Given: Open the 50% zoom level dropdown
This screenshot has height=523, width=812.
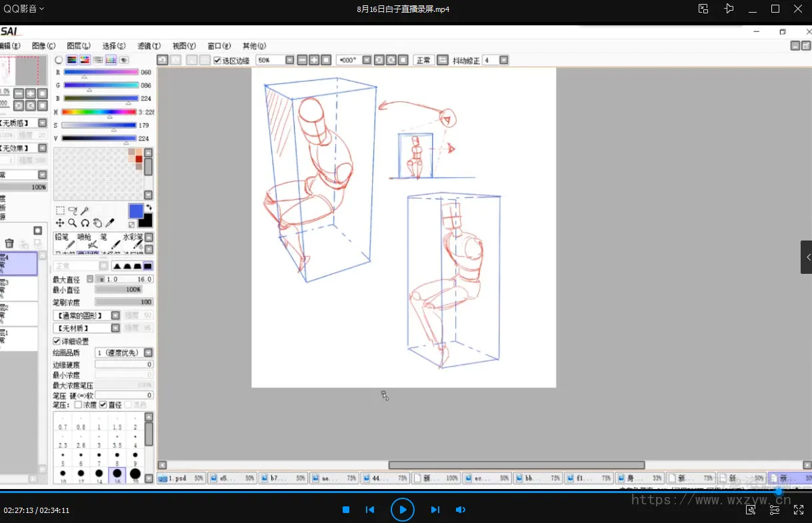Looking at the screenshot, I should coord(289,60).
